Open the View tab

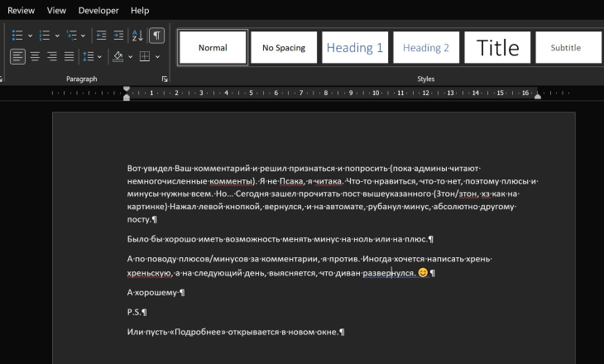click(x=56, y=11)
